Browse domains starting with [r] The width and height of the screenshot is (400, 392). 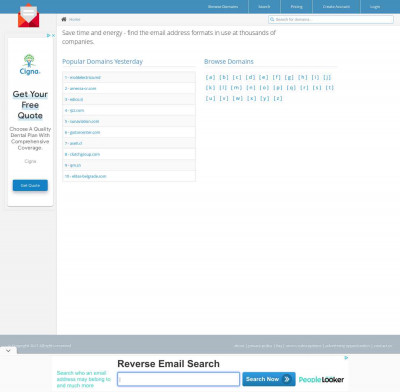coord(304,88)
